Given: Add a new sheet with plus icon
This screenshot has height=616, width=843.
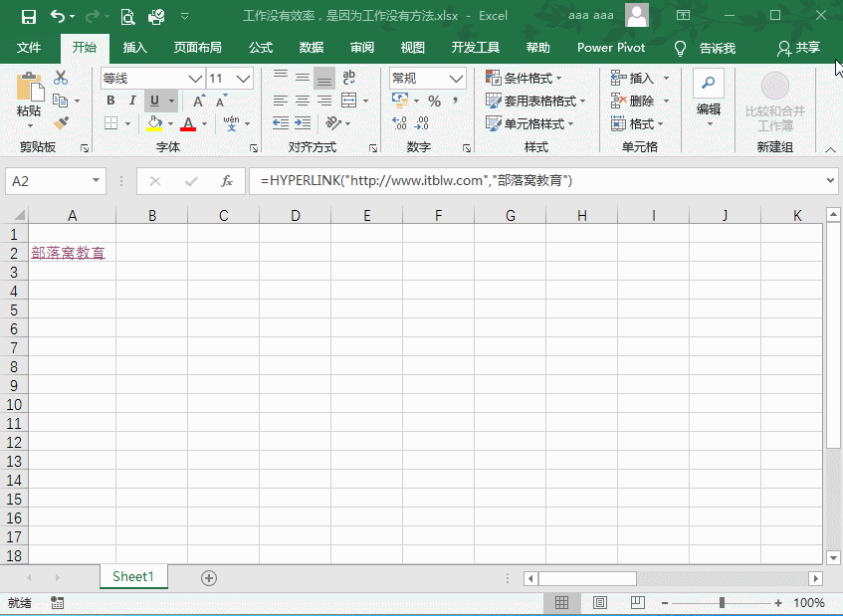Looking at the screenshot, I should point(209,577).
